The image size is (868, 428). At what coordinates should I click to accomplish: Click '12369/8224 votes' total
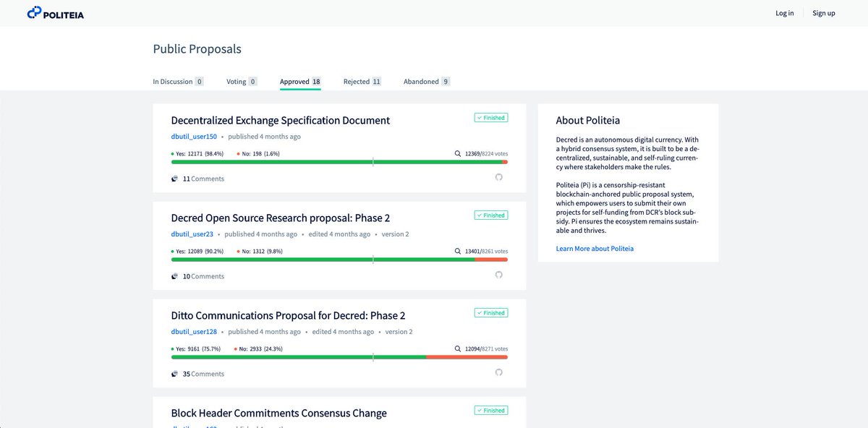pyautogui.click(x=486, y=154)
